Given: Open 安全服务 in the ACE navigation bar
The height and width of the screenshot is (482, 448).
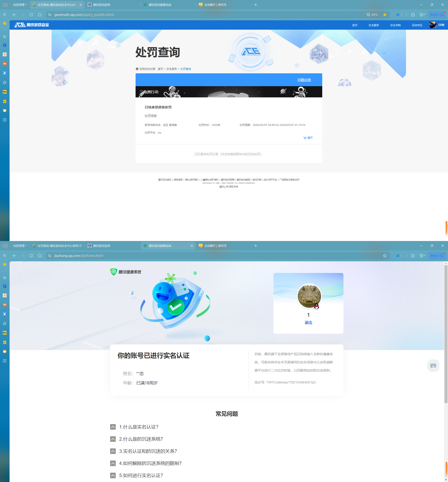Looking at the screenshot, I should [x=374, y=25].
